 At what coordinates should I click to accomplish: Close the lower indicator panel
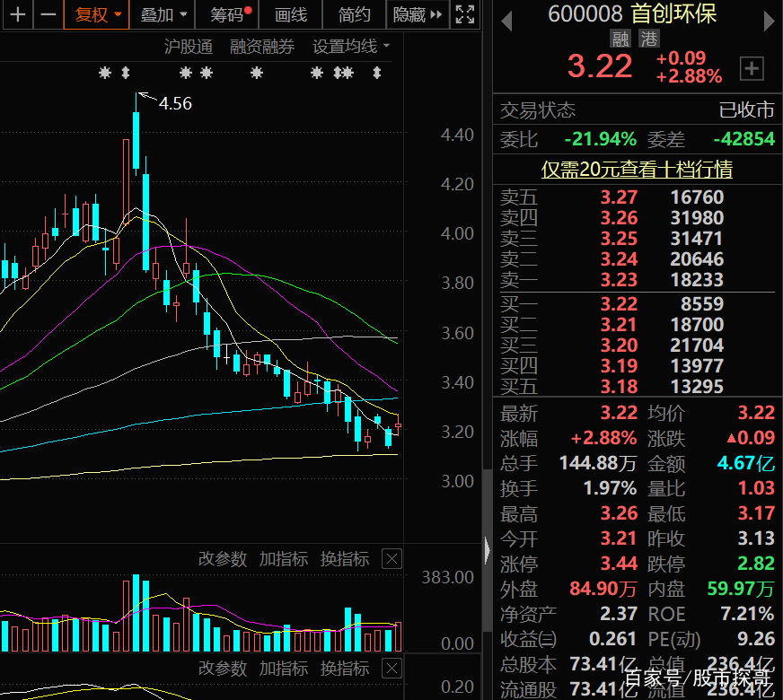(391, 668)
